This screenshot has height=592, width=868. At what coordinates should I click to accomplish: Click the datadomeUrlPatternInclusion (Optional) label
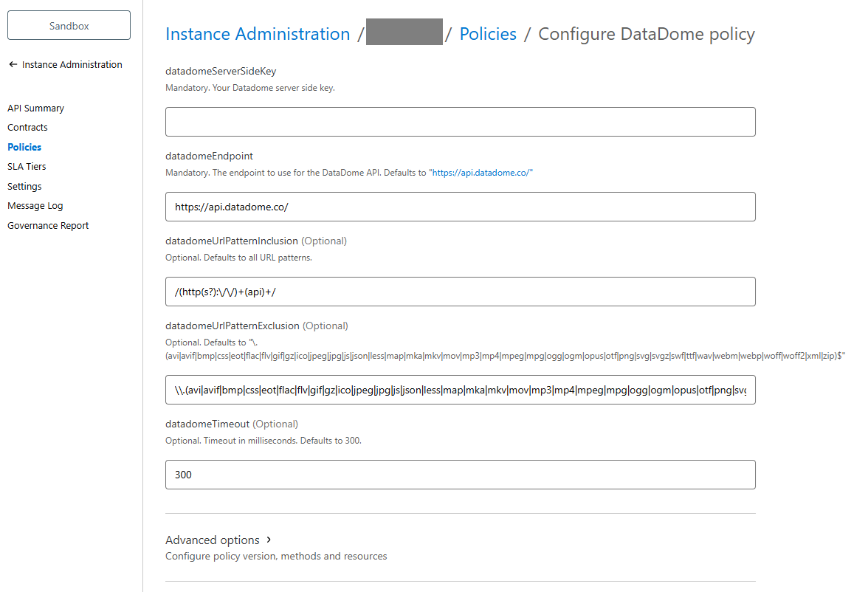click(x=256, y=241)
